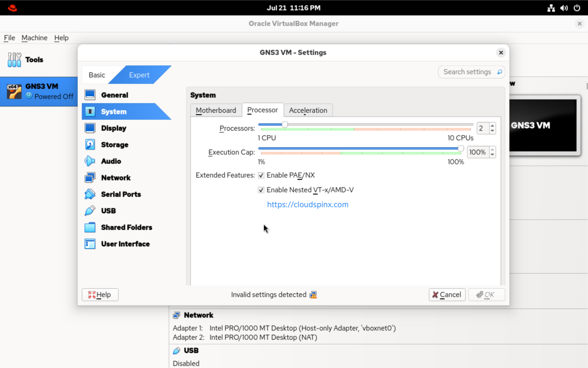Screen dimensions: 588x368
Task: Select the Display settings icon
Action: [90, 128]
